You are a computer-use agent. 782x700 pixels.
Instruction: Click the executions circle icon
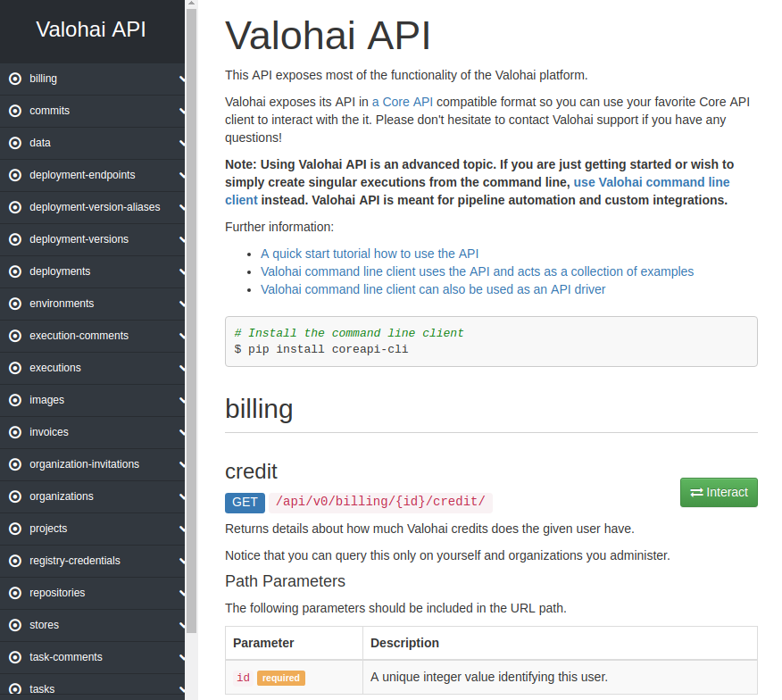point(15,368)
